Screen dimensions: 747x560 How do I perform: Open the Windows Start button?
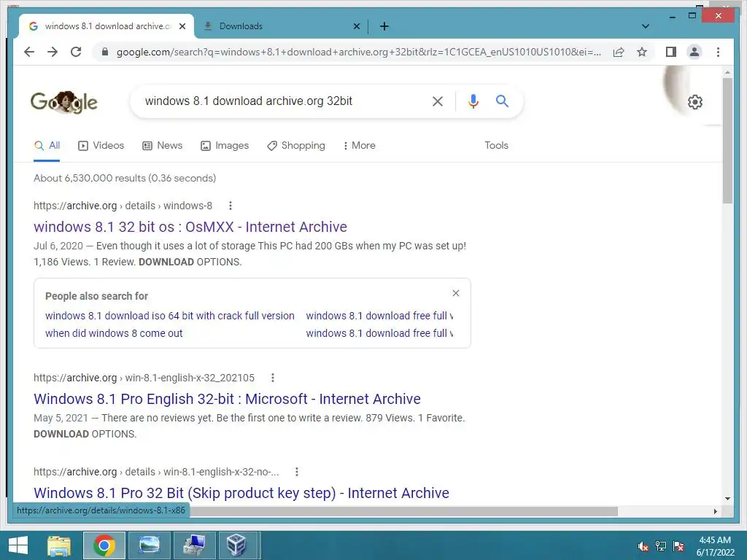[18, 545]
